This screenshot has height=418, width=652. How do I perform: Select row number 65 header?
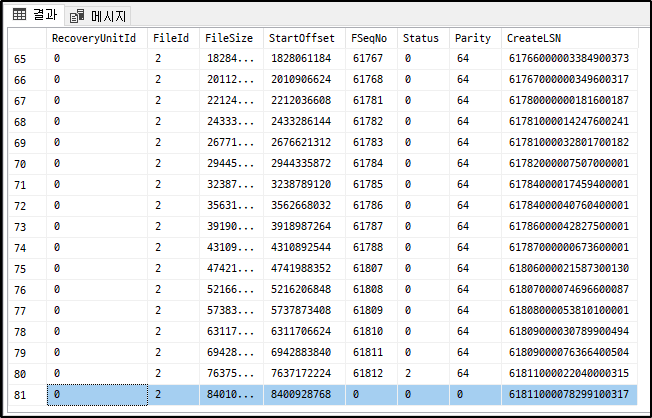[x=27, y=59]
